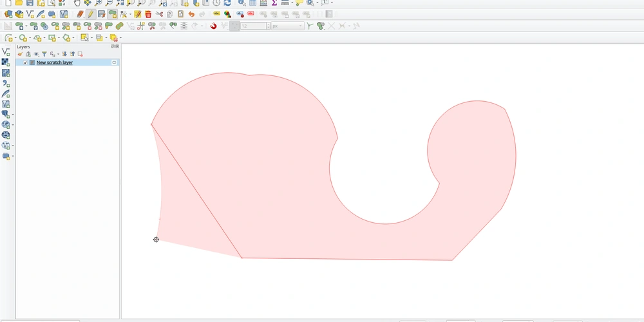This screenshot has height=322, width=644.
Task: Toggle topological editing icon
Action: tap(309, 26)
